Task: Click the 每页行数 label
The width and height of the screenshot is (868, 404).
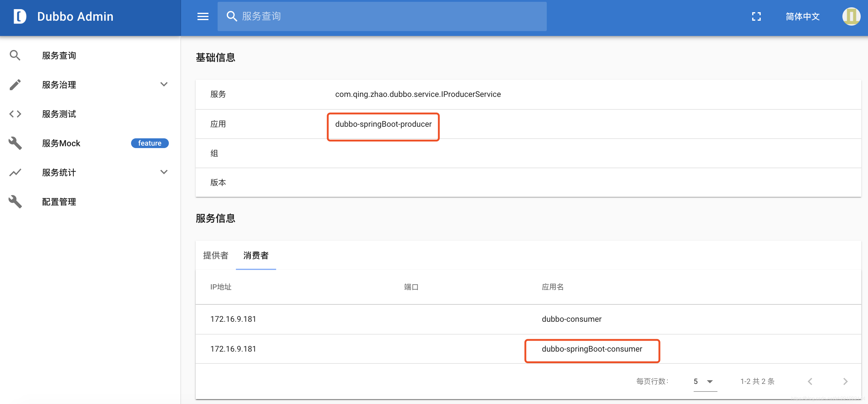Action: point(652,381)
